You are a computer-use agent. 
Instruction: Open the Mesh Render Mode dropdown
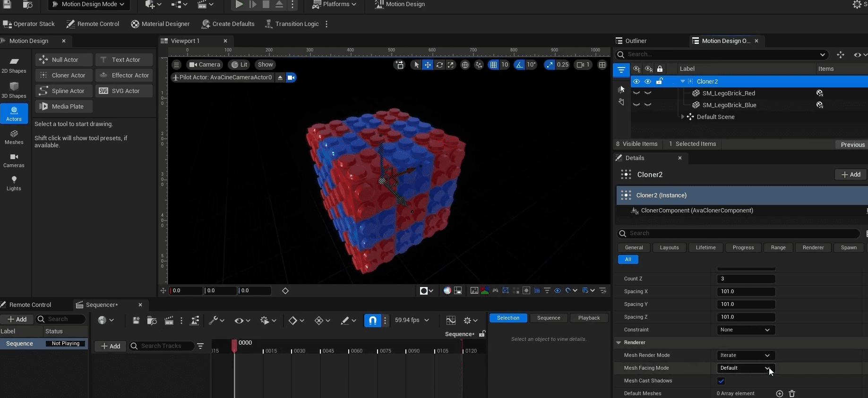(x=745, y=356)
